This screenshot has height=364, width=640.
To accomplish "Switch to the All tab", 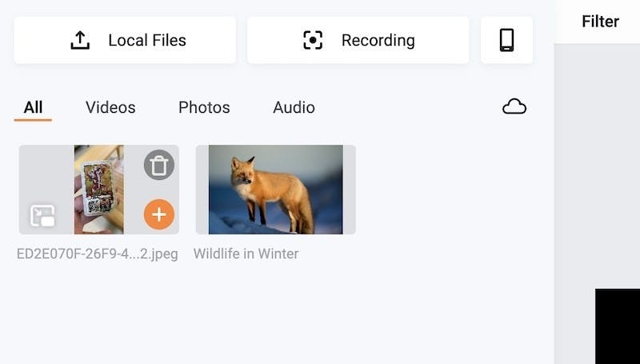I will 33,107.
